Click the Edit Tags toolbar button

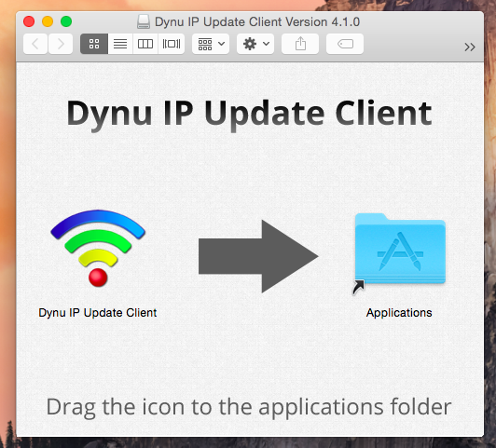coord(345,44)
